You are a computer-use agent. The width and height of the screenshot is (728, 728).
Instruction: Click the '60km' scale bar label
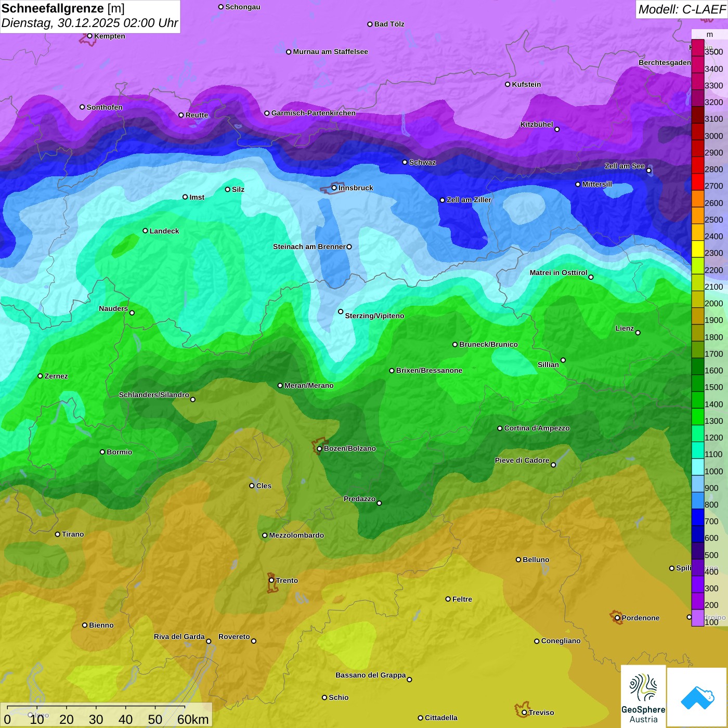click(193, 719)
